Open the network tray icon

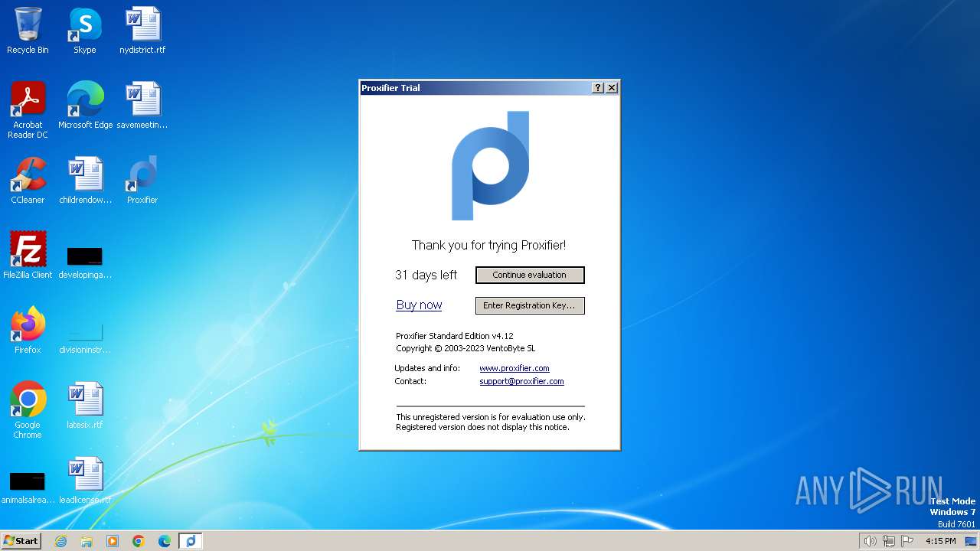[x=889, y=541]
